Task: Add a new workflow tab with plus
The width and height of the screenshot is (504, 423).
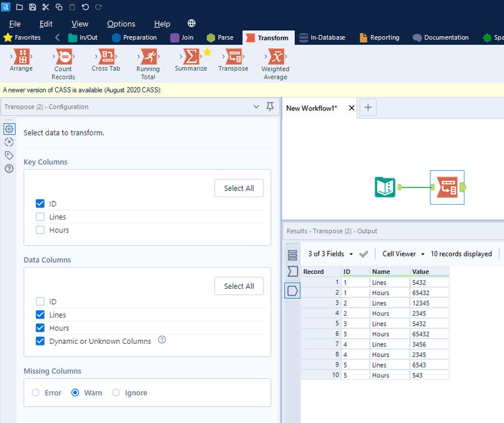Action: [x=368, y=107]
